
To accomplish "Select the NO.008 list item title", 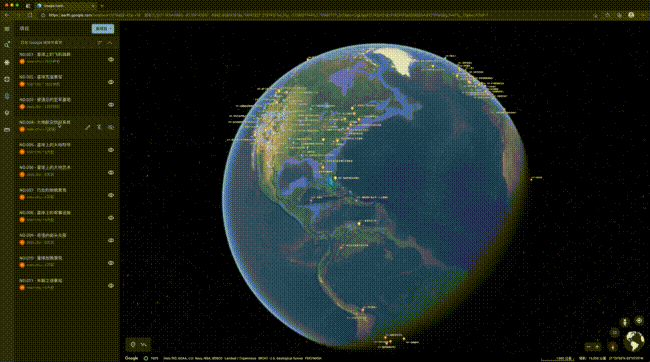I will tap(45, 213).
